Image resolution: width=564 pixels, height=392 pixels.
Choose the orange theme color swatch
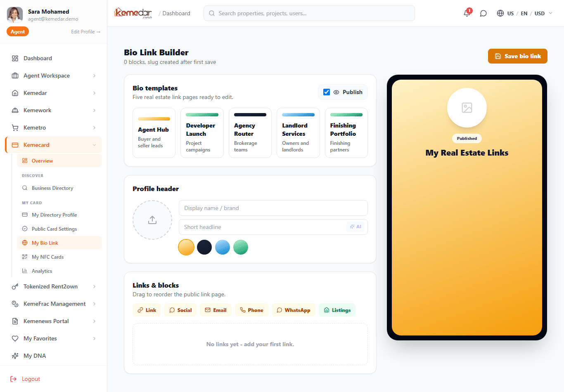click(x=186, y=247)
